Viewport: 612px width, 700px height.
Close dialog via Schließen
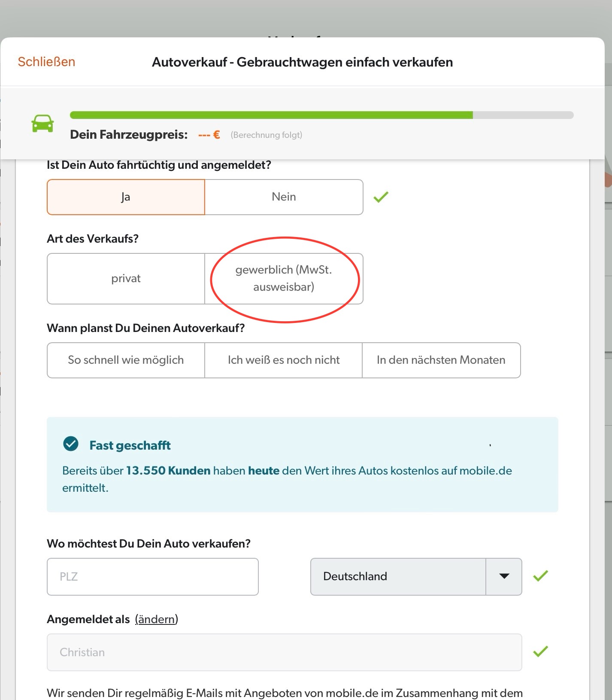pos(46,62)
